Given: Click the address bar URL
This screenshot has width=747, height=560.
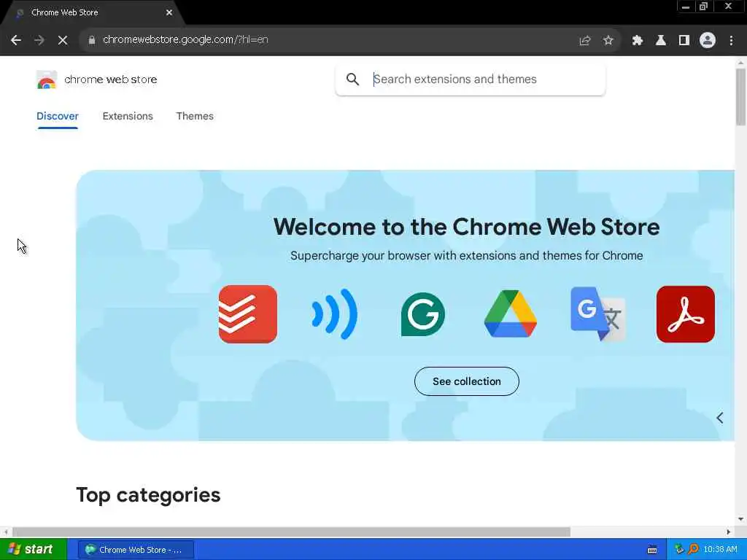Looking at the screenshot, I should click(185, 39).
